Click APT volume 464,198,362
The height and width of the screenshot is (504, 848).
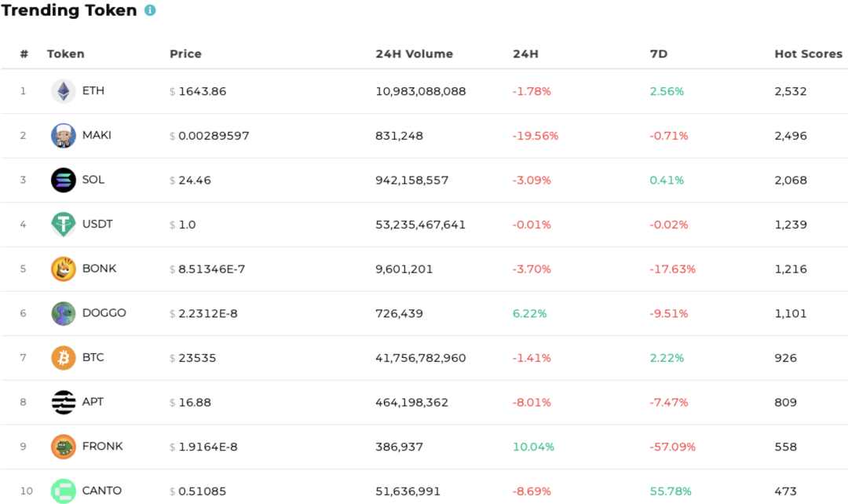click(x=411, y=402)
